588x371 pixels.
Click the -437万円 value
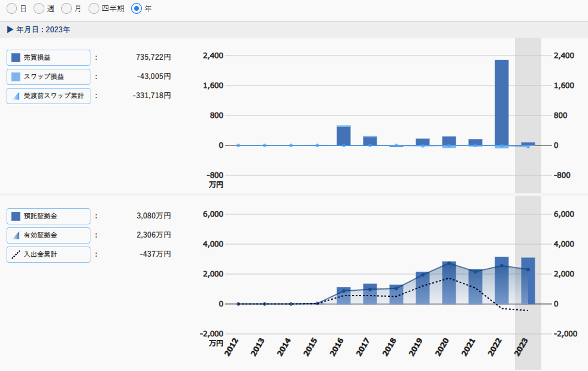(x=155, y=254)
